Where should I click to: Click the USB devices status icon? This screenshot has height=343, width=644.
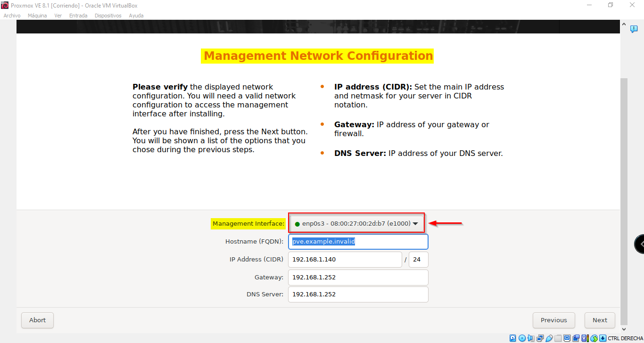coord(549,338)
